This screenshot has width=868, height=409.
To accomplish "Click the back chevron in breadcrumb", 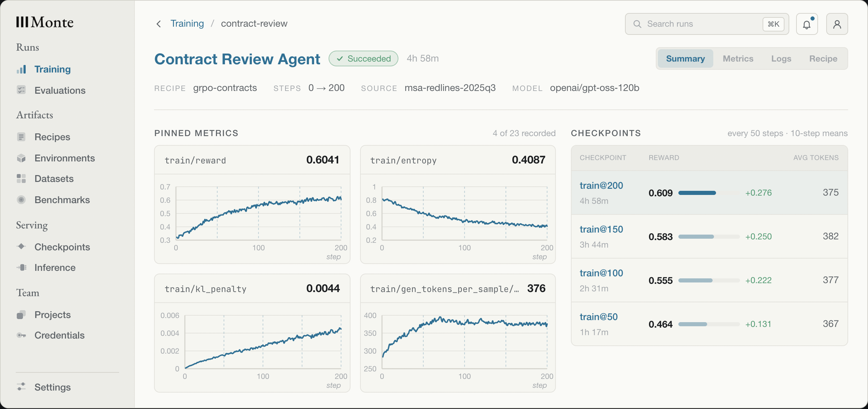I will [x=158, y=24].
